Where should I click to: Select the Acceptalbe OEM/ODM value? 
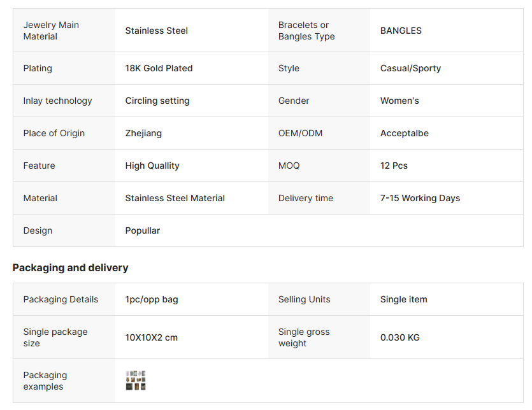(405, 133)
